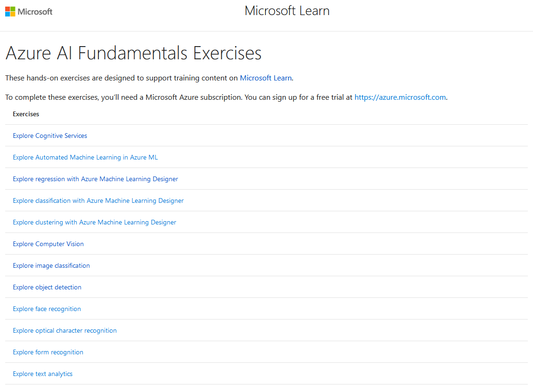The height and width of the screenshot is (392, 533).
Task: Open Explore Cognitive Services exercise
Action: click(50, 136)
